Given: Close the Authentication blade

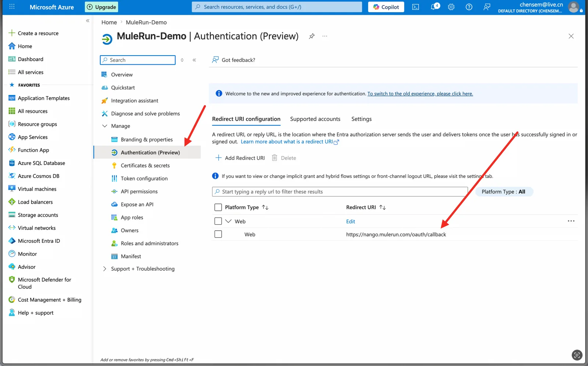Looking at the screenshot, I should [x=571, y=36].
